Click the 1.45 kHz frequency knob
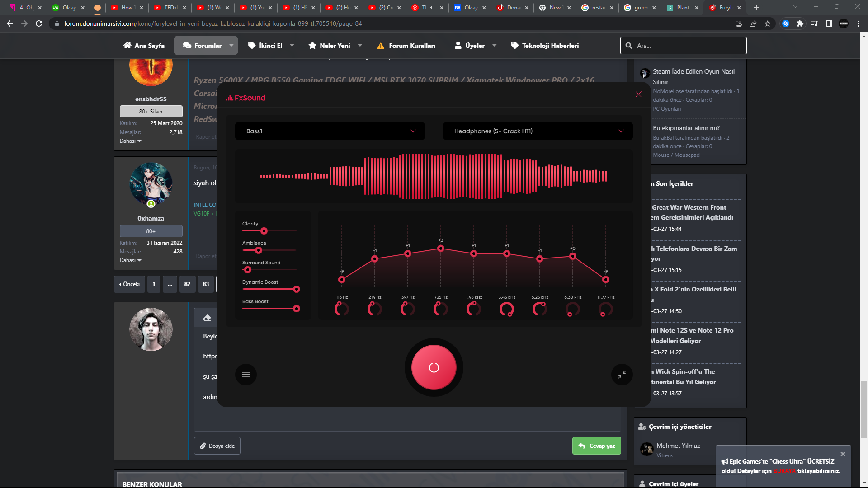This screenshot has height=488, width=868. 474,309
